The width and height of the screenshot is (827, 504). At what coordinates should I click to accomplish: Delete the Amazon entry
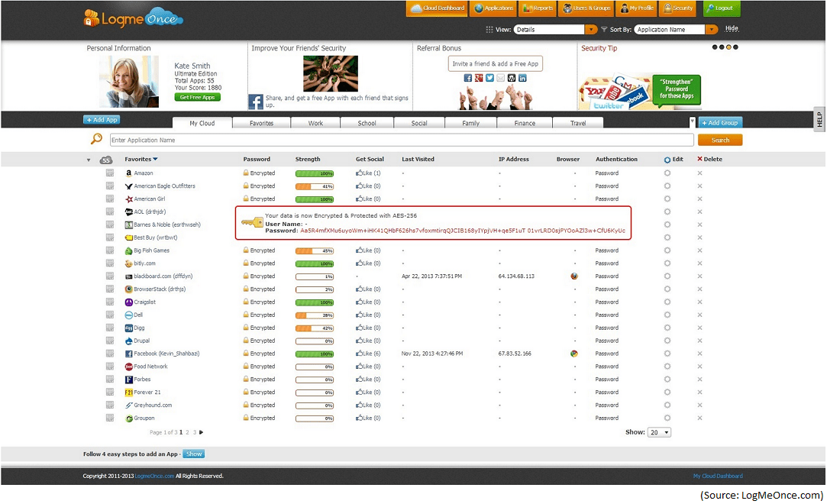[700, 173]
